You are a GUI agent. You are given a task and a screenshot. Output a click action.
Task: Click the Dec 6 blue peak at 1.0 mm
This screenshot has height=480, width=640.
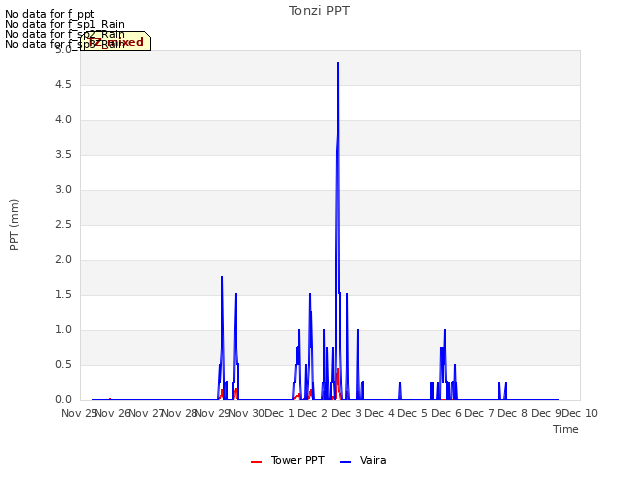coord(445,330)
